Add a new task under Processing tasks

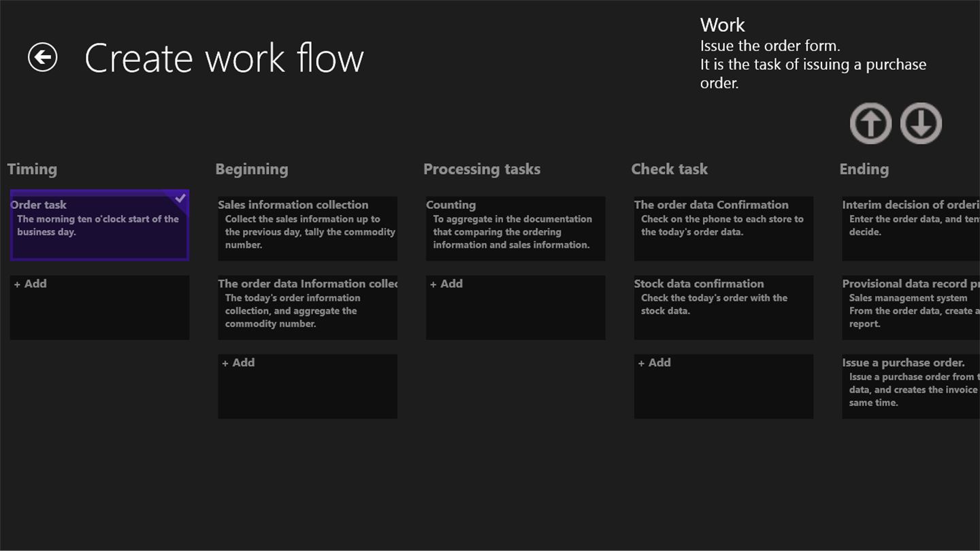(515, 307)
